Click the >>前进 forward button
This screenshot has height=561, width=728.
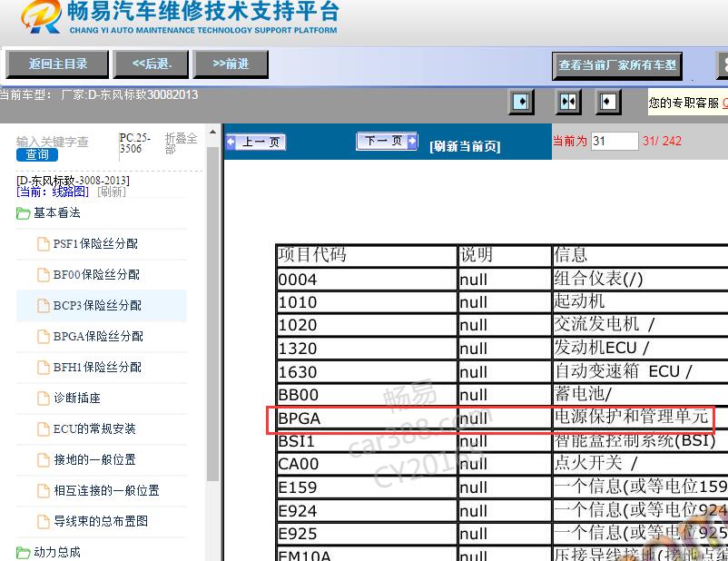[231, 64]
